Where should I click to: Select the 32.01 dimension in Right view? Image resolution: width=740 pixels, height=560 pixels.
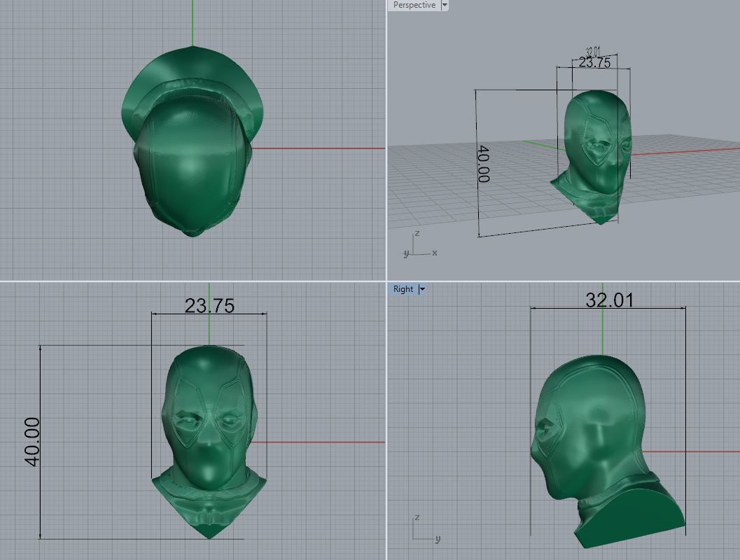click(x=609, y=300)
